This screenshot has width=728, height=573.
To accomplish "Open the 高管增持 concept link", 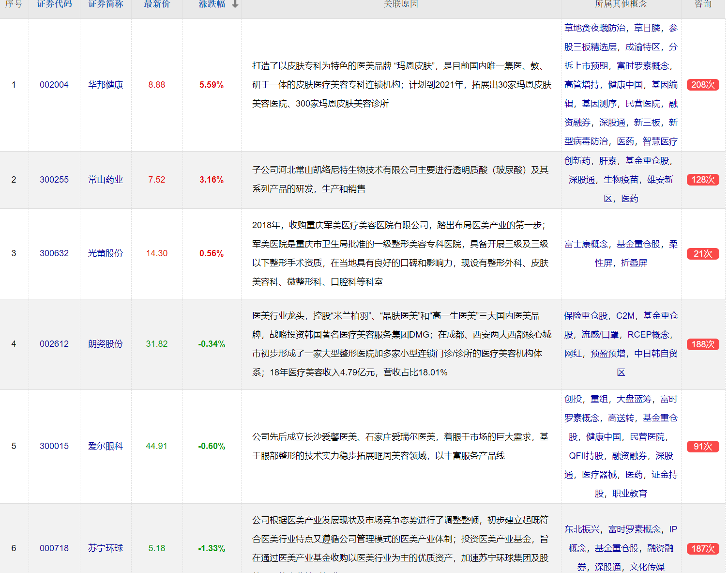I will tap(582, 85).
